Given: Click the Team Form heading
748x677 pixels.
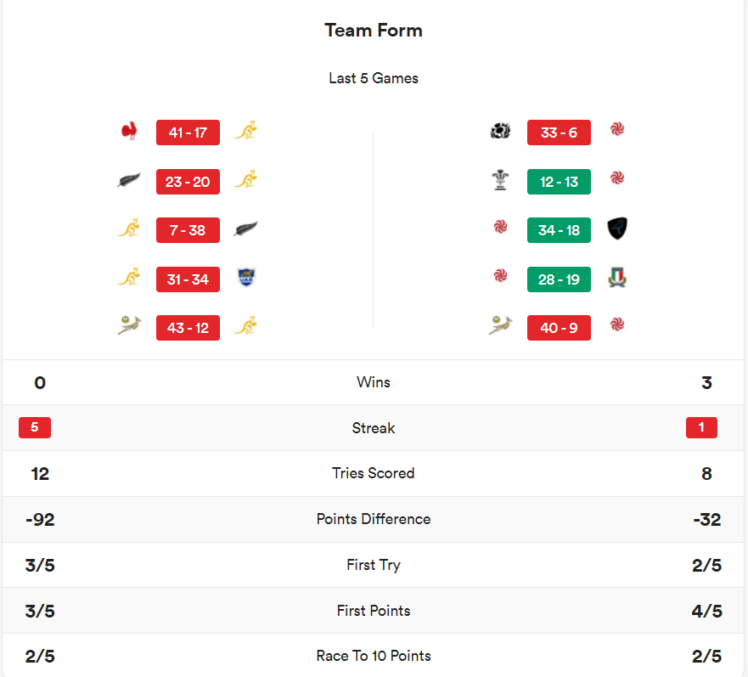Looking at the screenshot, I should click(x=374, y=30).
